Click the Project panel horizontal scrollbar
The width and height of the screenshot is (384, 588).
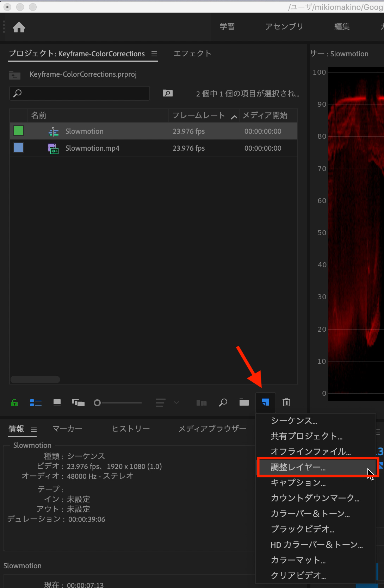coord(35,380)
